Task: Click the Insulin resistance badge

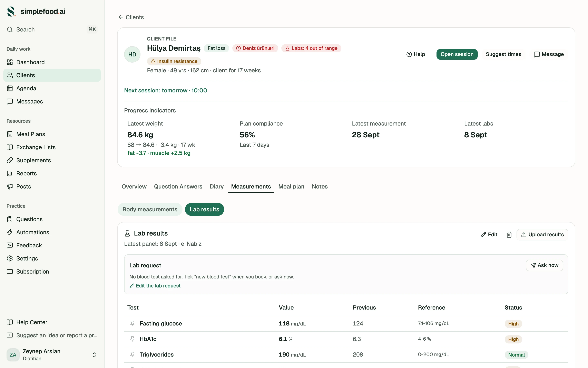Action: click(x=174, y=61)
